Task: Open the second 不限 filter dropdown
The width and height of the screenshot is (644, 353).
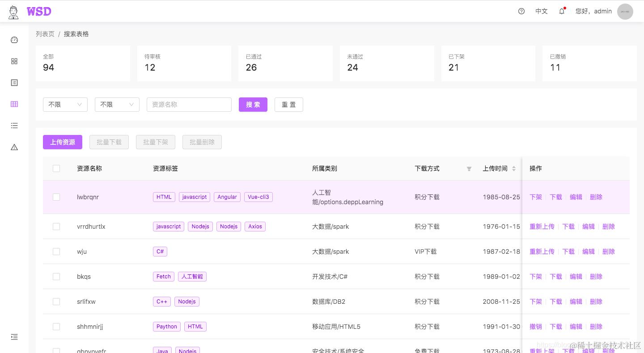Action: pos(117,104)
